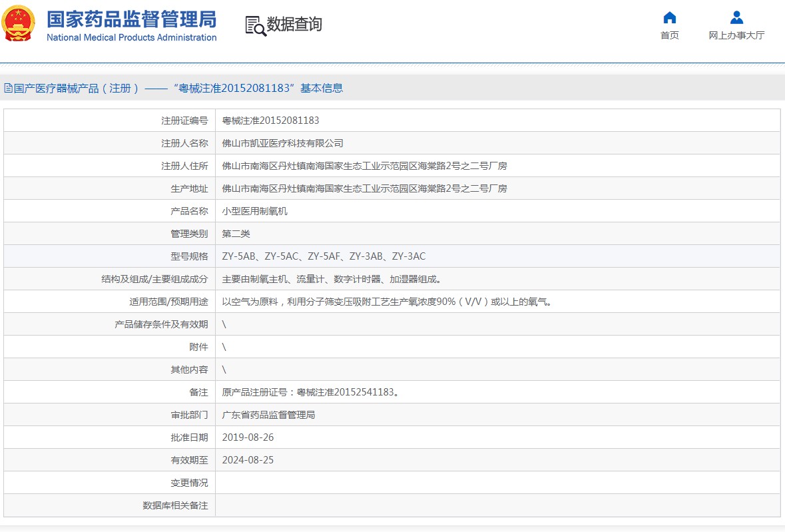Select the 适用范围/预期用途 label
785x532 pixels.
point(168,302)
